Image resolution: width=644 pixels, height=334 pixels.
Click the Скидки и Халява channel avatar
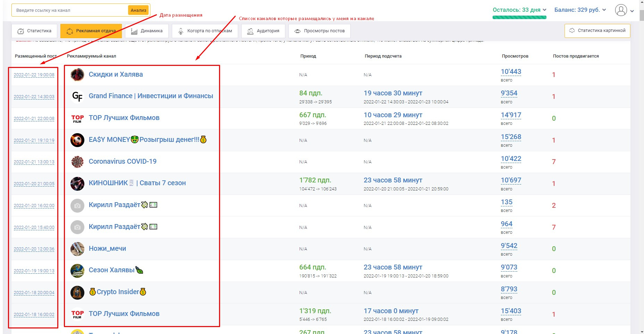pyautogui.click(x=77, y=75)
